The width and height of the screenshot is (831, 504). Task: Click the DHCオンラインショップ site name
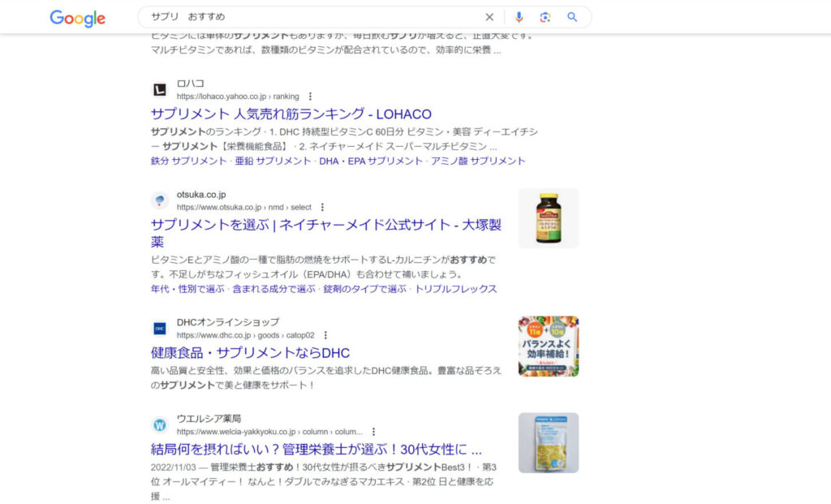point(228,322)
